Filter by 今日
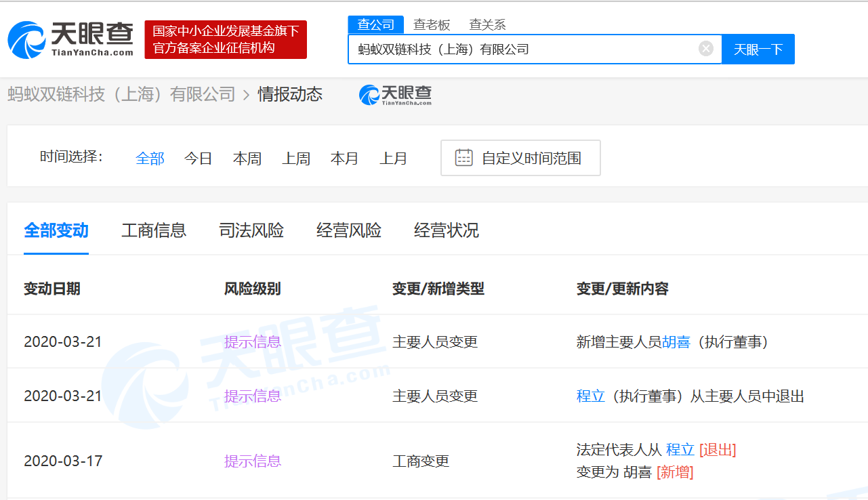 coord(199,159)
